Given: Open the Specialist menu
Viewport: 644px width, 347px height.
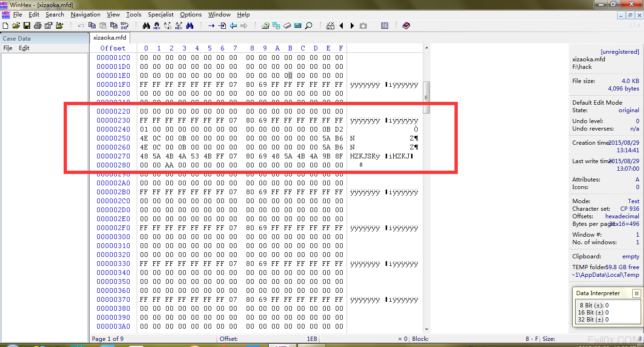Looking at the screenshot, I should click(x=161, y=15).
